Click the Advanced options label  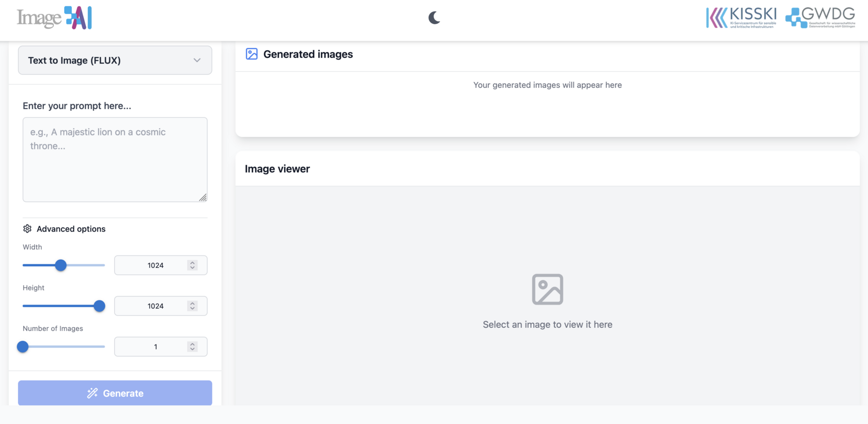click(71, 229)
